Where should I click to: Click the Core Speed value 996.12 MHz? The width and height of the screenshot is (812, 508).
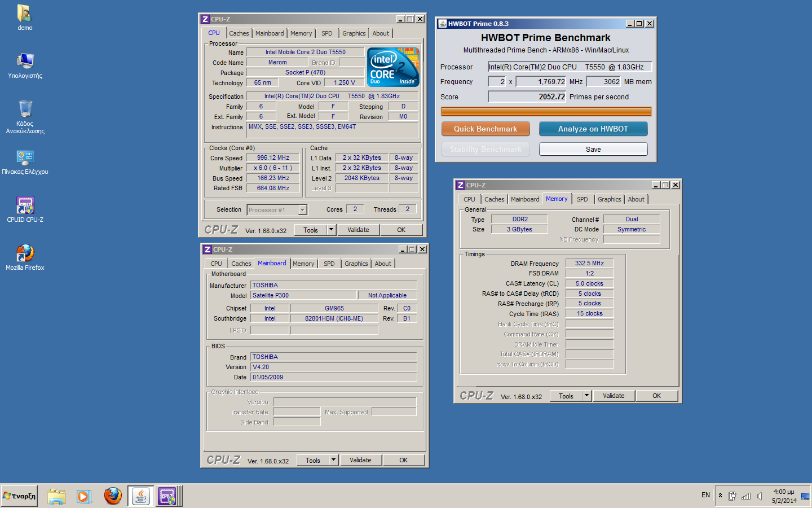coord(273,158)
